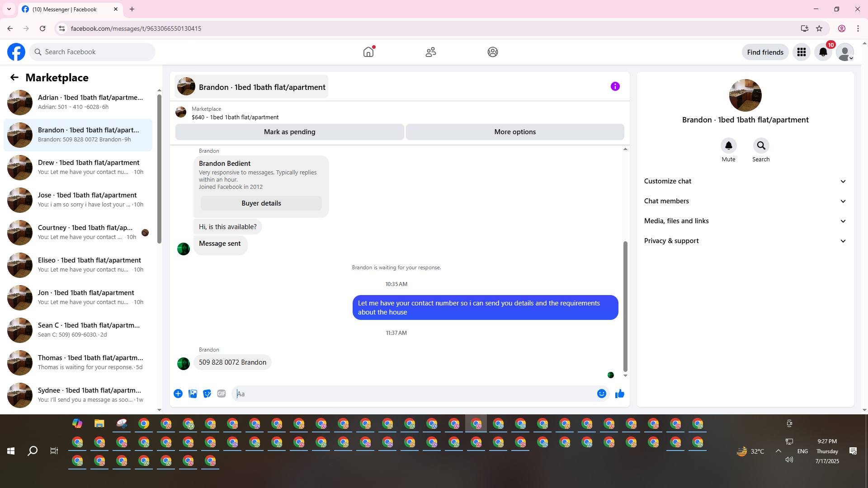Click the browser address bar URL
This screenshot has width=868, height=488.
point(136,28)
